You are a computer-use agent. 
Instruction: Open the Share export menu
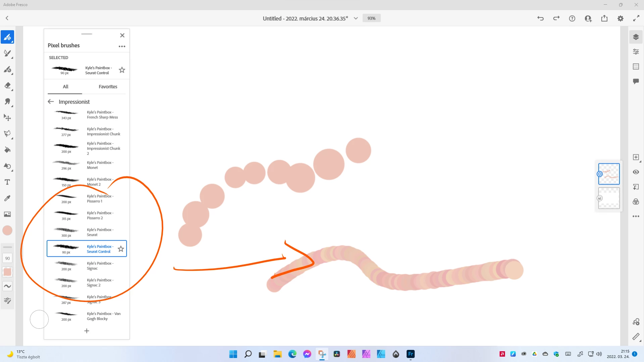click(x=604, y=18)
